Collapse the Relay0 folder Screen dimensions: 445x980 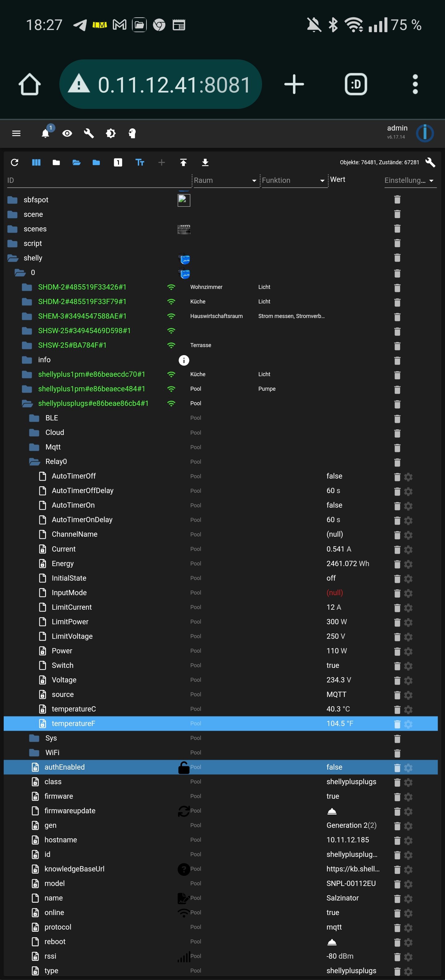tap(35, 462)
